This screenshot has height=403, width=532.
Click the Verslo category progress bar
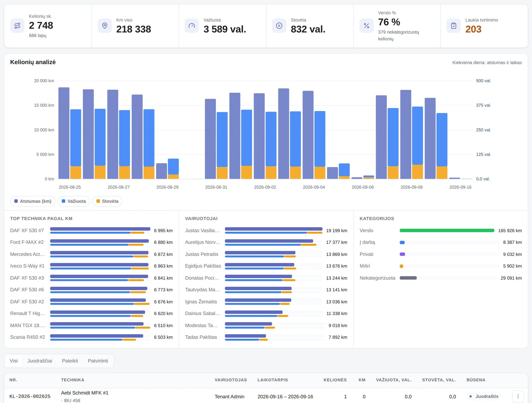[447, 231]
